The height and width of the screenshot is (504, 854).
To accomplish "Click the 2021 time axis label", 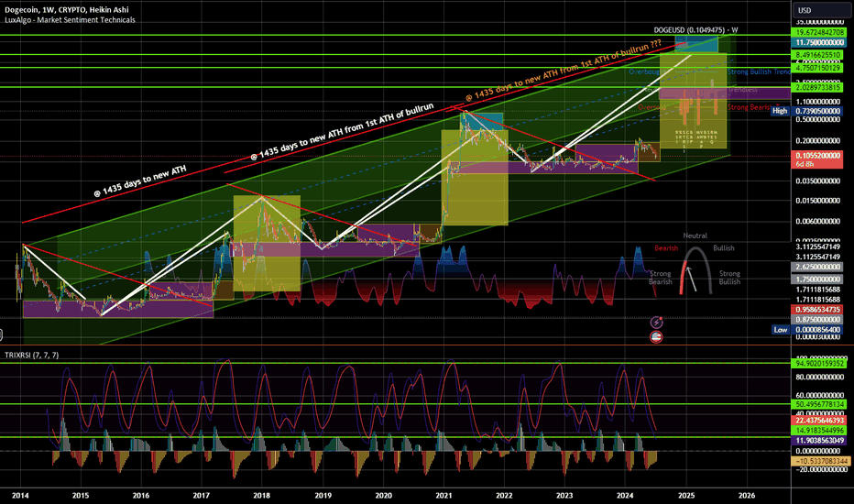I will (x=443, y=495).
